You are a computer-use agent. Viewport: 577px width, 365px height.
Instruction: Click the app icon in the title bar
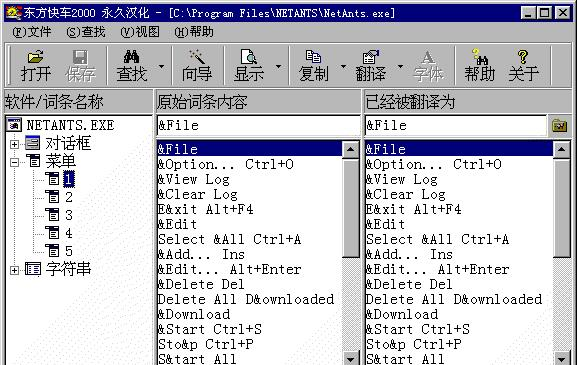point(13,13)
